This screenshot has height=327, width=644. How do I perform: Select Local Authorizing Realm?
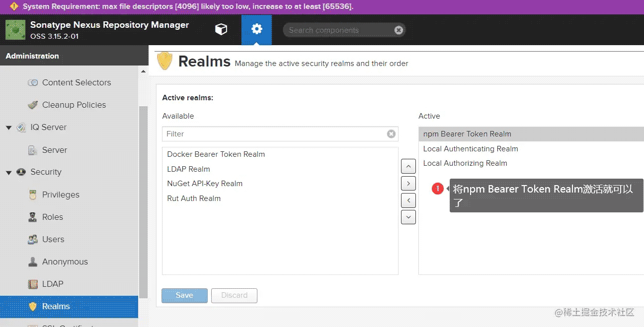pos(531,163)
